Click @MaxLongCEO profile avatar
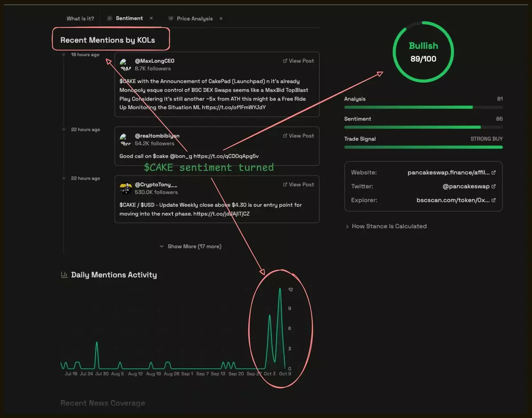This screenshot has height=418, width=532. (x=125, y=65)
